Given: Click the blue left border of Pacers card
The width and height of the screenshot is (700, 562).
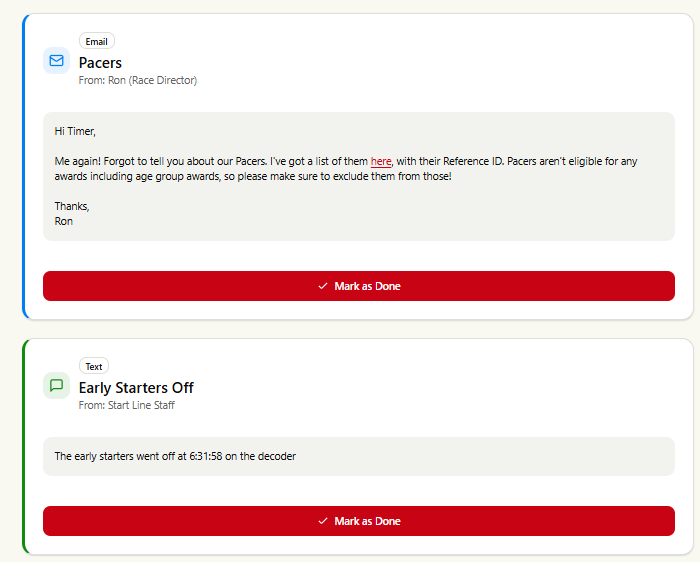Looking at the screenshot, I should (25, 167).
